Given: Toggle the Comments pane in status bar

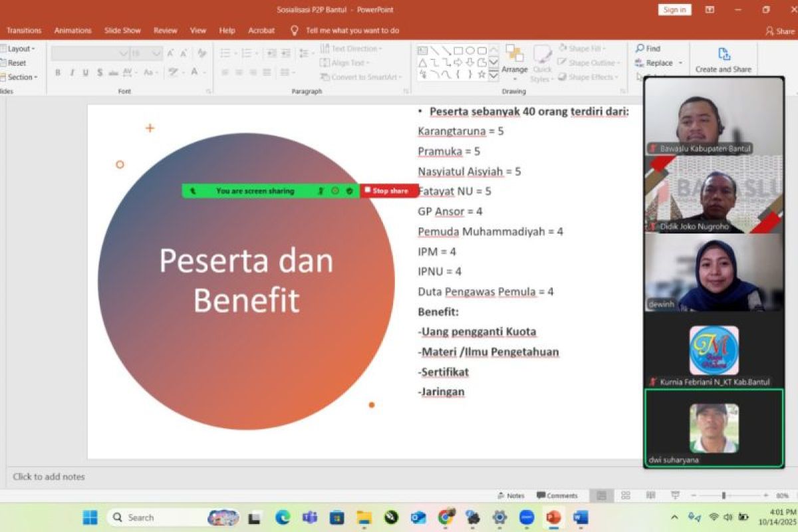Looking at the screenshot, I should [557, 495].
